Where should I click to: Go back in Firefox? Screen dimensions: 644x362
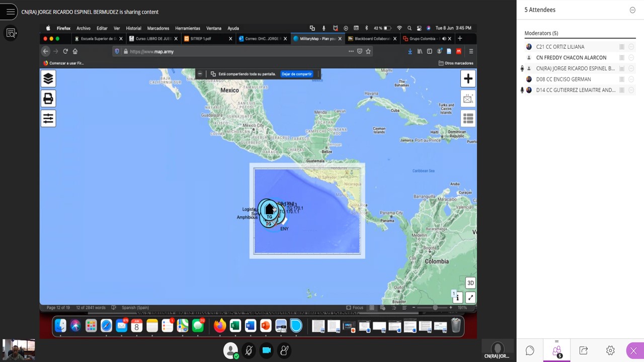[46, 51]
